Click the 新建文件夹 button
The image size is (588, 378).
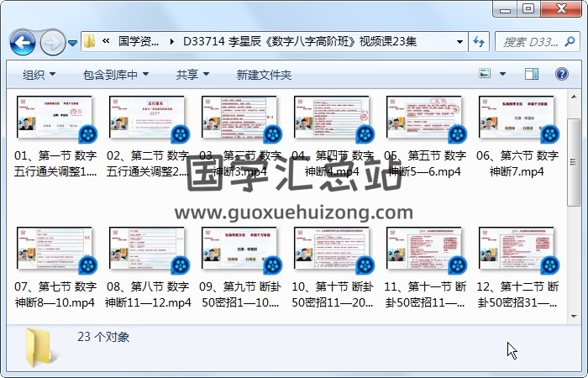[x=264, y=75]
